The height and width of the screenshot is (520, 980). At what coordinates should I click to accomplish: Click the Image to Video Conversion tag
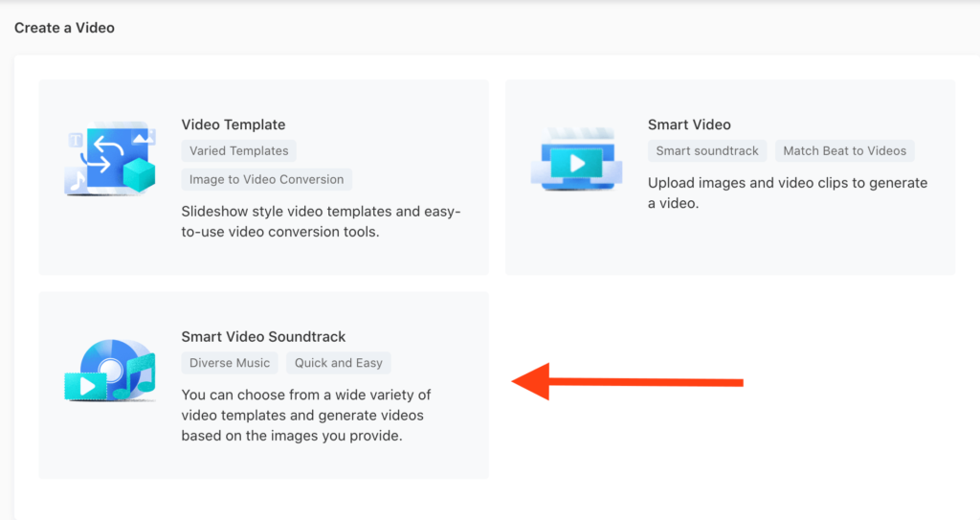pos(266,179)
